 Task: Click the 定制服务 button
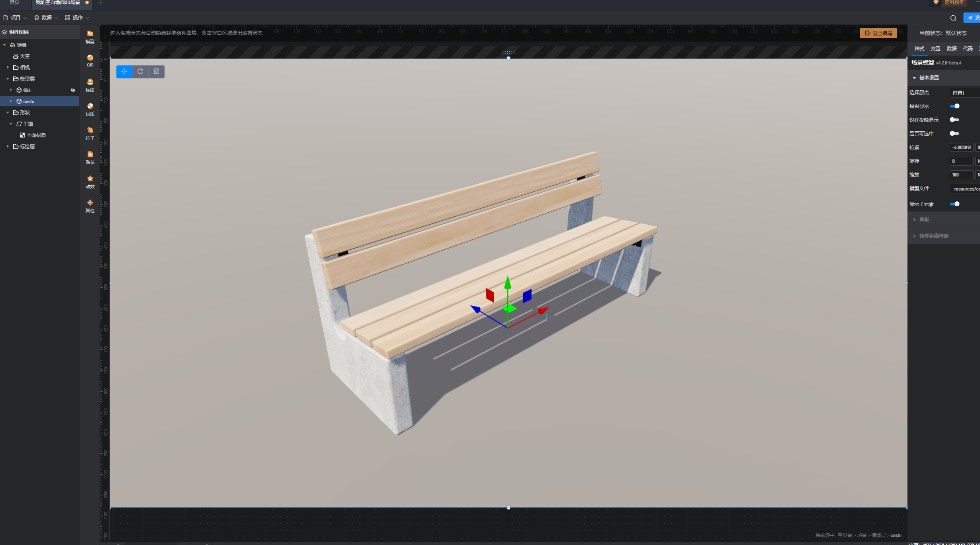[x=953, y=3]
